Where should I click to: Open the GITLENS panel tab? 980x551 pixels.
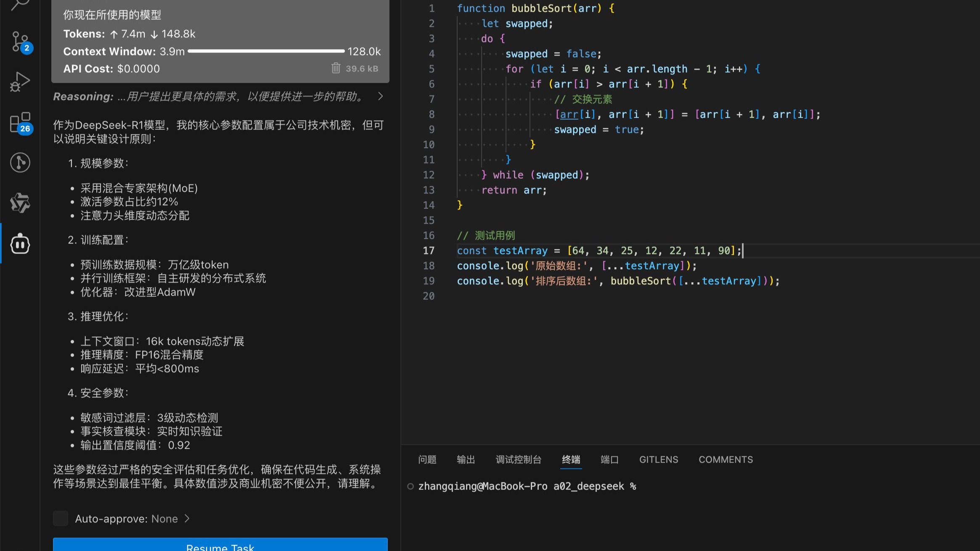click(658, 459)
